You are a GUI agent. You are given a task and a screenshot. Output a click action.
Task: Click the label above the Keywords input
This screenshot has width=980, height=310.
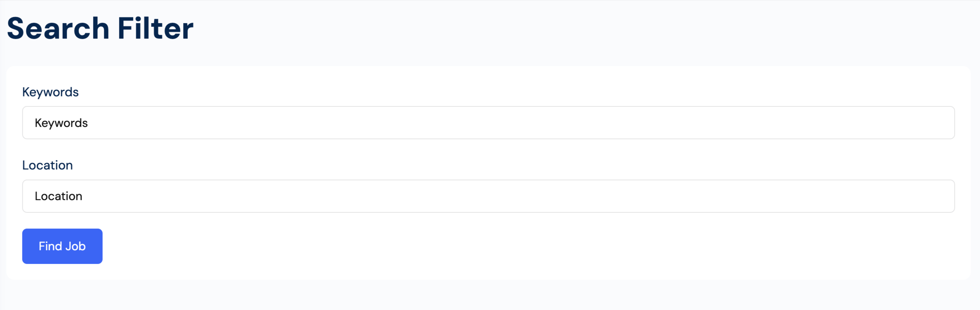coord(50,92)
